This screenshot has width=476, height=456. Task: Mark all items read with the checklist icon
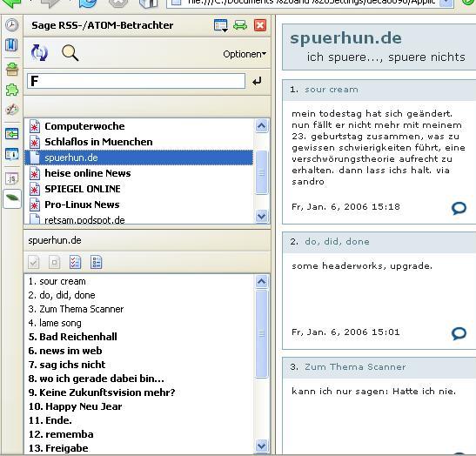click(75, 262)
